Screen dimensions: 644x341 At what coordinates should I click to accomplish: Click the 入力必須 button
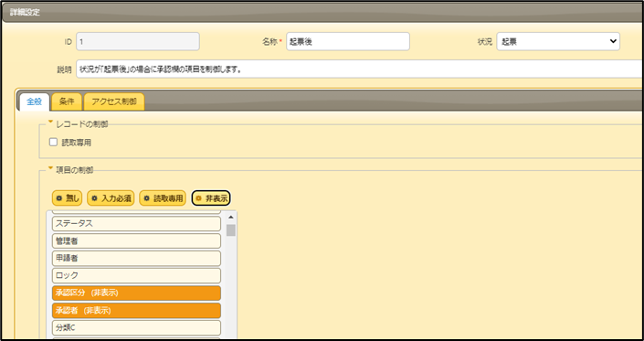tap(111, 198)
